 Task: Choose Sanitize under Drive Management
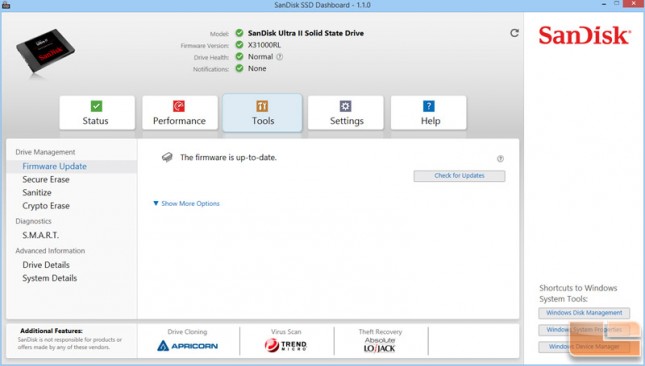pyautogui.click(x=37, y=193)
